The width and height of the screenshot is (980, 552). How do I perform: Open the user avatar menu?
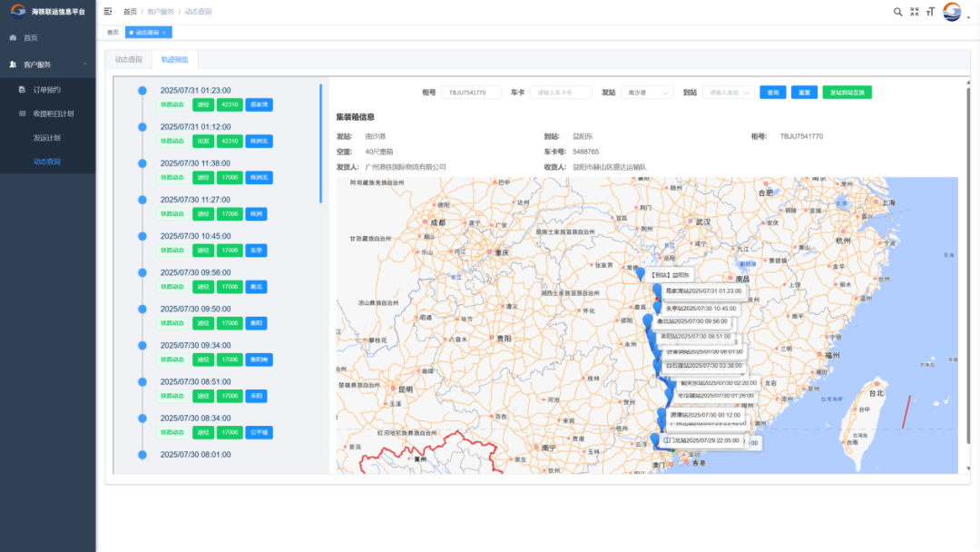pos(952,12)
